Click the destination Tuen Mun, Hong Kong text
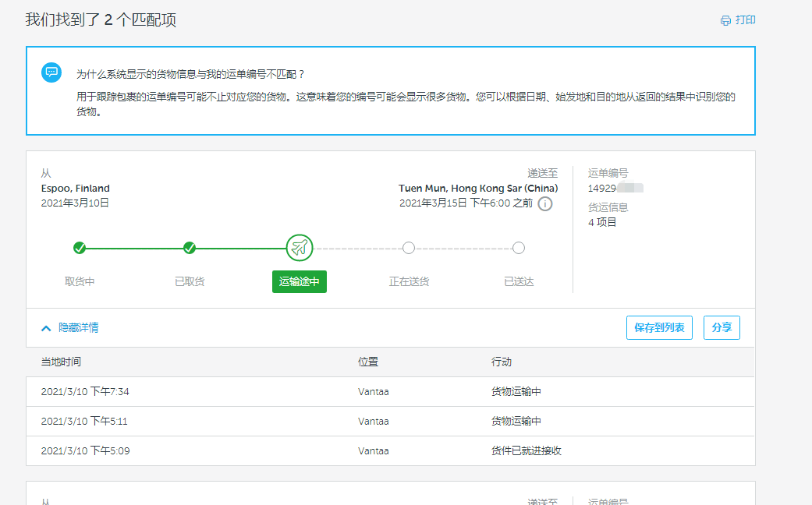 478,189
